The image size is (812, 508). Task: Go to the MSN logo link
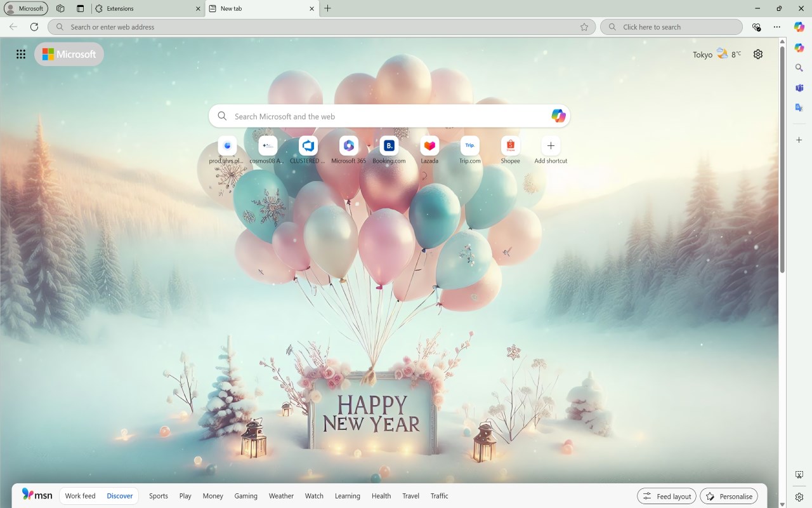[x=37, y=495]
